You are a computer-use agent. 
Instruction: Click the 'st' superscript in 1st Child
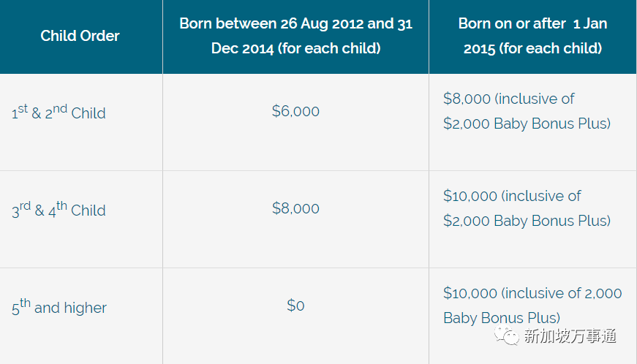23,108
